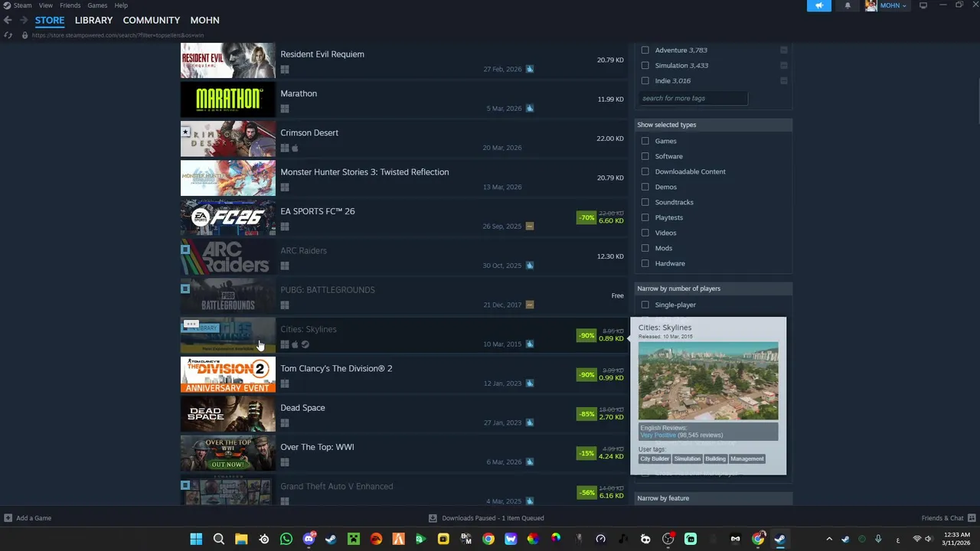Collapse Narrow by number of players section

[x=714, y=289]
